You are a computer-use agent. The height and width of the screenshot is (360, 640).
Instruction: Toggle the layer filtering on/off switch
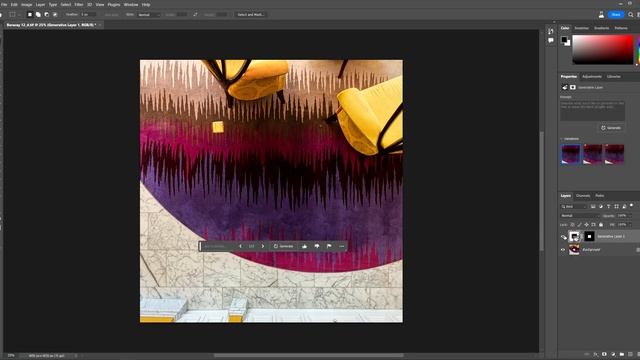pos(631,205)
